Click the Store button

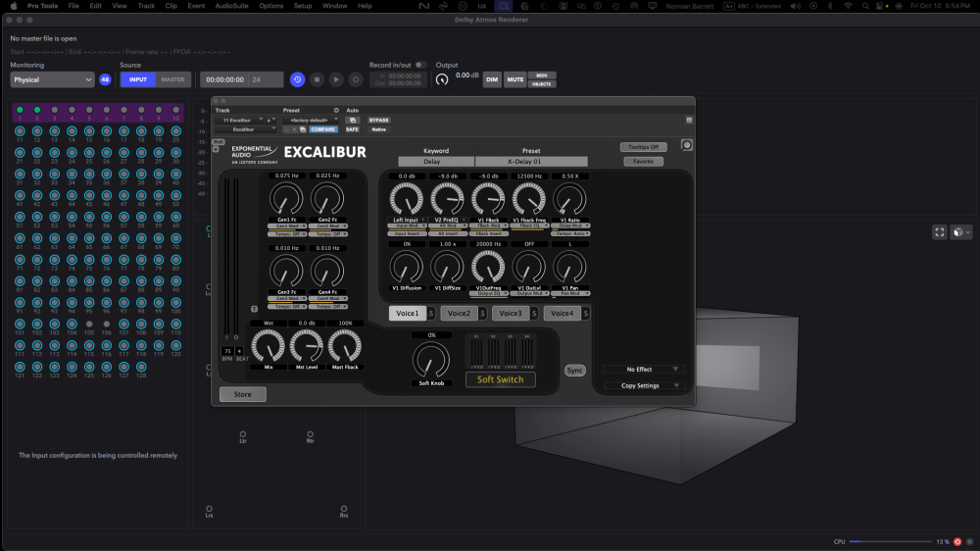pos(242,395)
